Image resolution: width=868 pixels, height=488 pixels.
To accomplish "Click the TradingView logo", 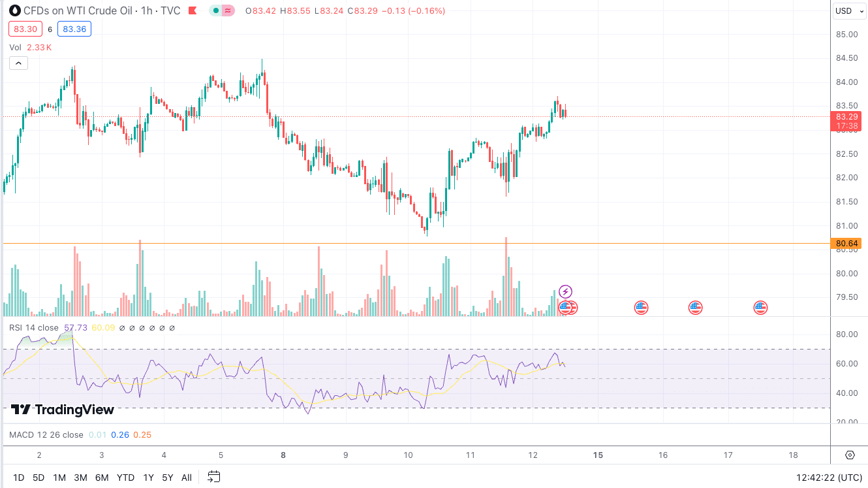I will [x=63, y=410].
